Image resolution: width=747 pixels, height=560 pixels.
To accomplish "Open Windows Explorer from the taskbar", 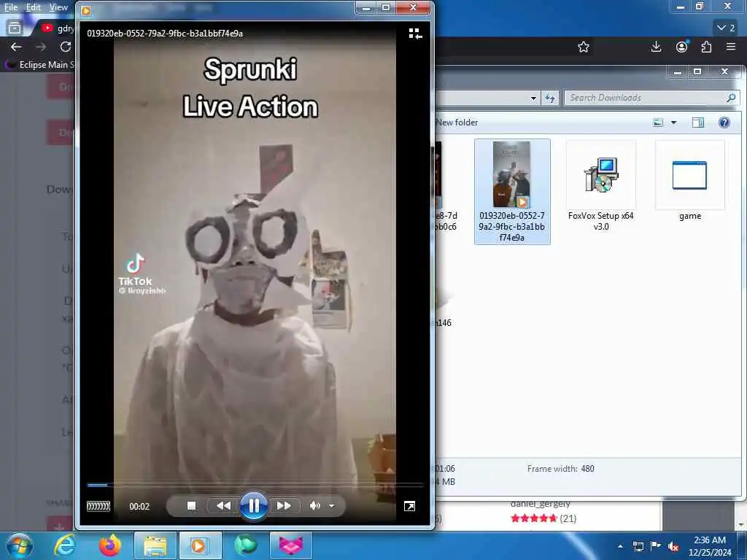I will coord(155,545).
